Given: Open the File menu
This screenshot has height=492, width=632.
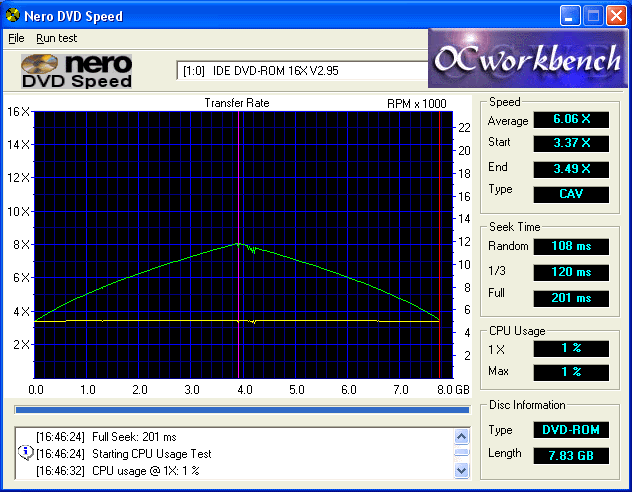Looking at the screenshot, I should point(16,38).
